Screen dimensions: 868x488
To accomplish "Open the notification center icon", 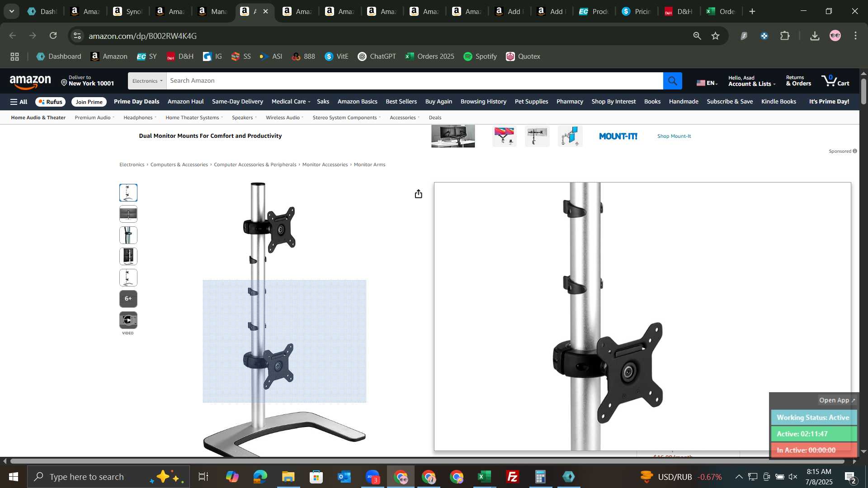I will tap(850, 477).
